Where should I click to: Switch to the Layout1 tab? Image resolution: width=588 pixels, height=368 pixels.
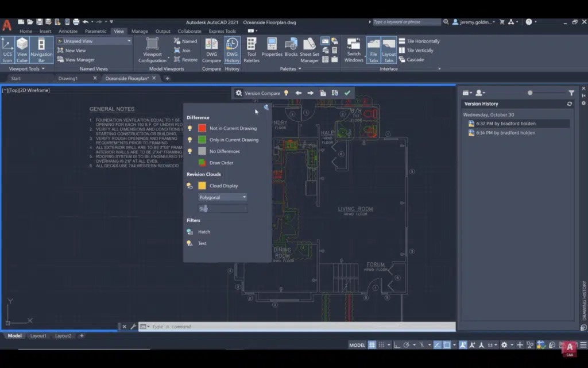point(38,336)
